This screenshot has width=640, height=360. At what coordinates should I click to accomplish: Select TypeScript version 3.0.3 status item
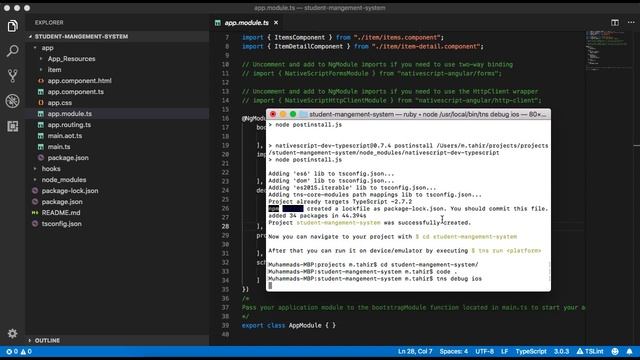(561, 351)
